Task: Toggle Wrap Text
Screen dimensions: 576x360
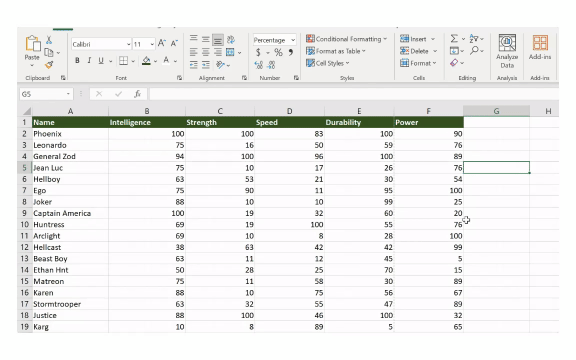Action: coord(231,39)
